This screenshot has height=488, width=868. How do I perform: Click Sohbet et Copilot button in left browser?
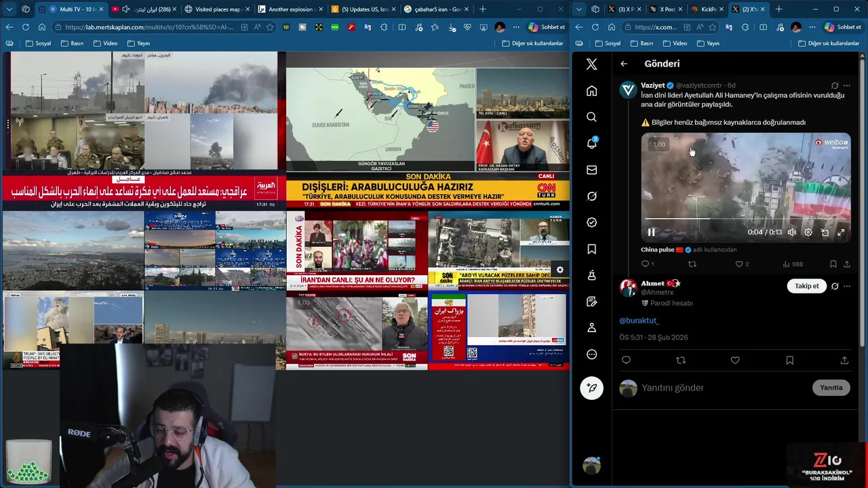point(546,27)
